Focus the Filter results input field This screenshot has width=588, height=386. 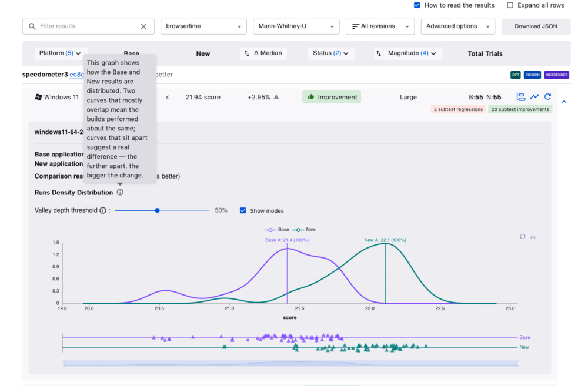88,26
